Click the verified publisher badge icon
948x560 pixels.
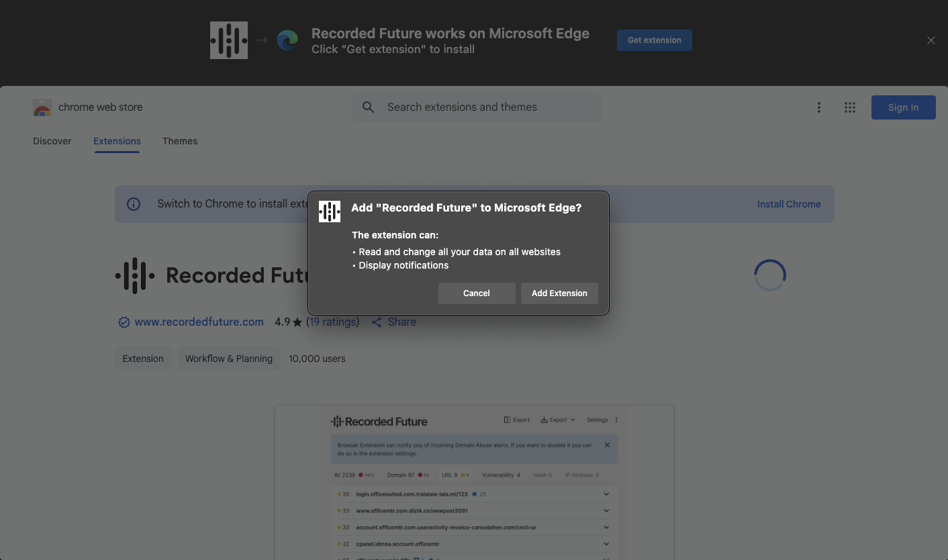(124, 322)
